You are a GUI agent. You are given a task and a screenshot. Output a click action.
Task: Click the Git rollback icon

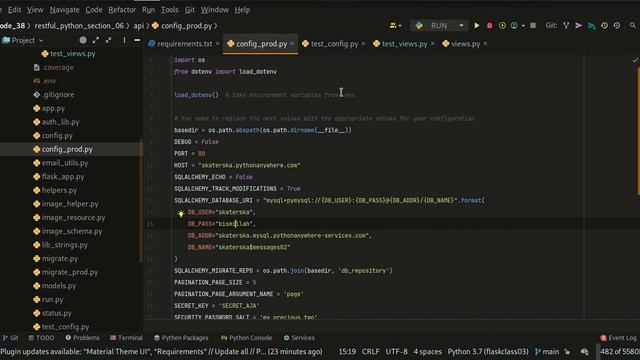[x=617, y=25]
